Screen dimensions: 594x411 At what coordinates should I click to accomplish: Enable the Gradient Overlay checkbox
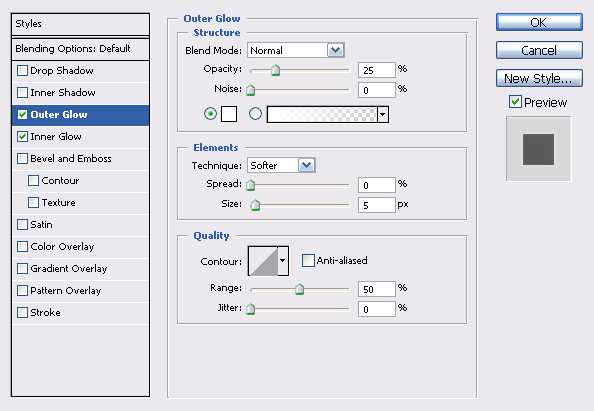pyautogui.click(x=22, y=268)
